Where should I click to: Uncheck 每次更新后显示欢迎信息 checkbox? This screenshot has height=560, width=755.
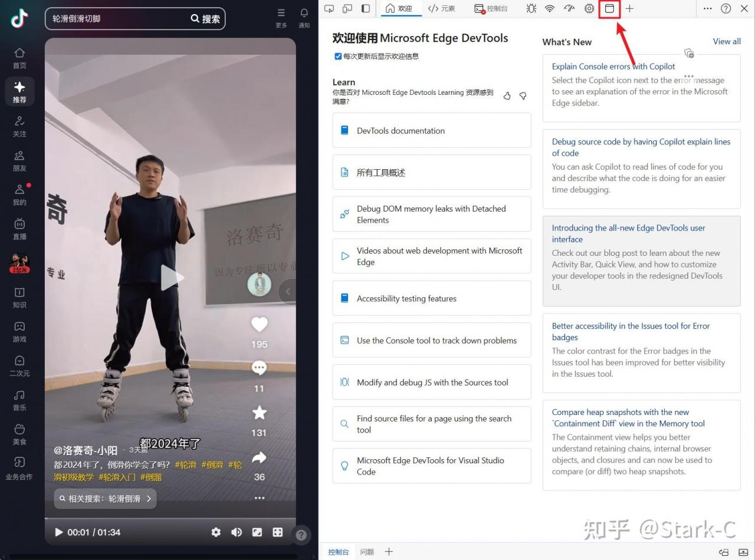point(338,57)
